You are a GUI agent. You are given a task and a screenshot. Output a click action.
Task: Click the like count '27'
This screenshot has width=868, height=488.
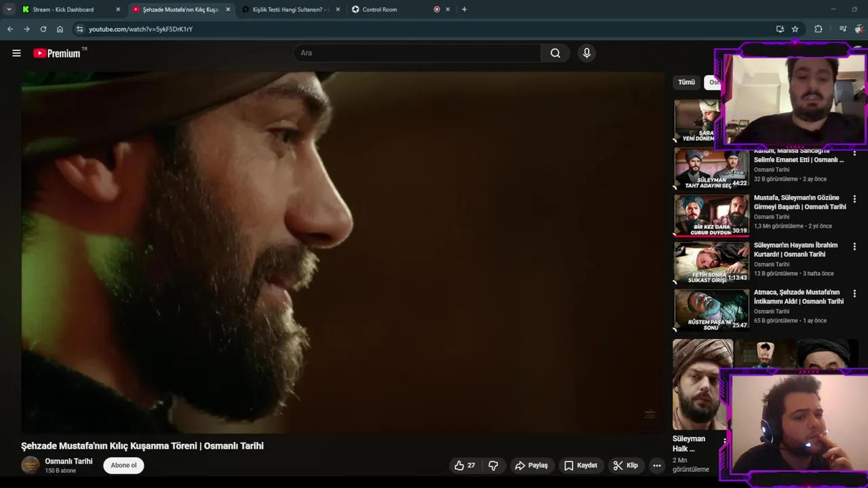pyautogui.click(x=471, y=465)
